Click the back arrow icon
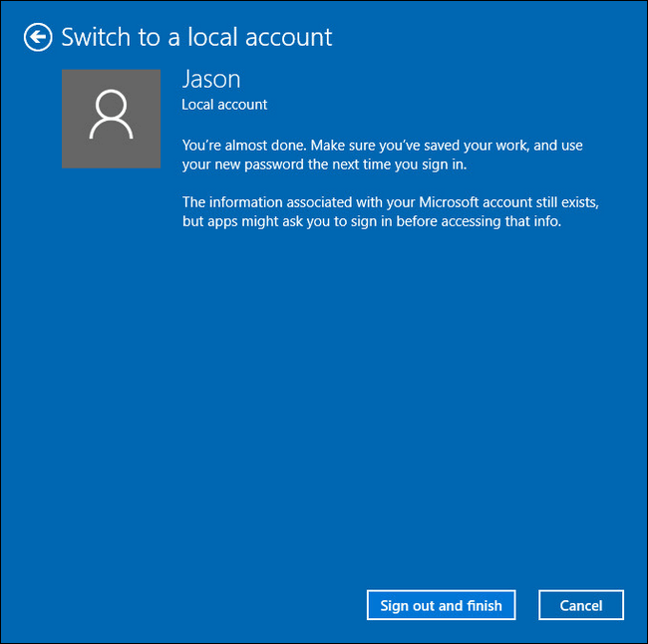The height and width of the screenshot is (644, 648). pyautogui.click(x=38, y=38)
